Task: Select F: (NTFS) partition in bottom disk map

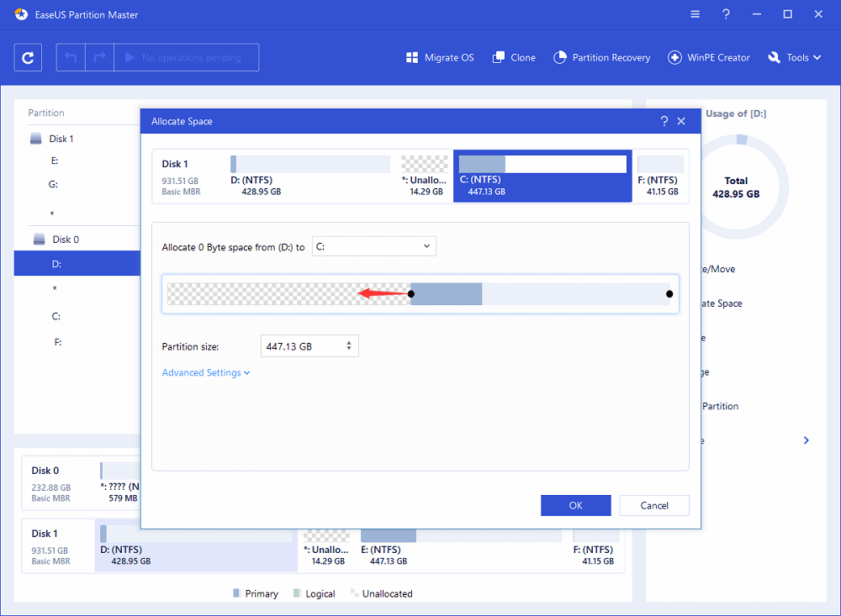Action: pos(595,547)
